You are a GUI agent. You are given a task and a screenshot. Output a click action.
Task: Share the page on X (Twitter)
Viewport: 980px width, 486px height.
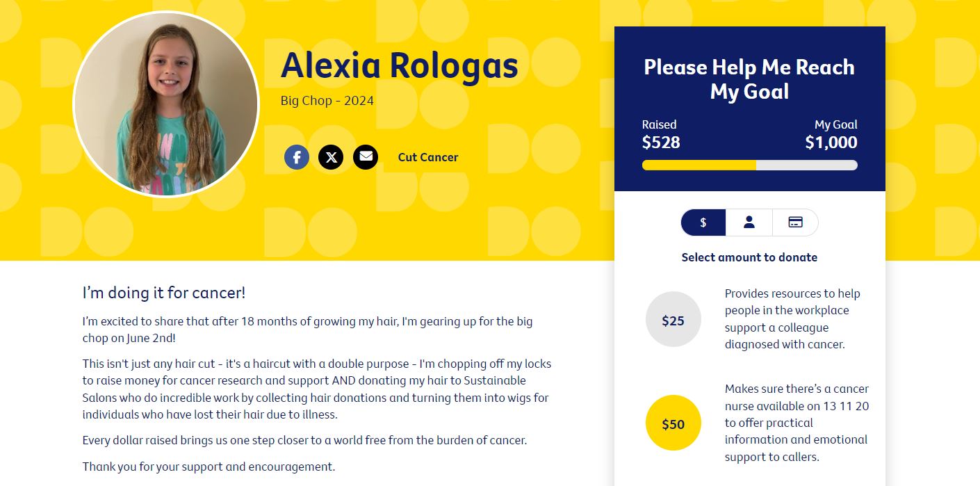pos(331,157)
